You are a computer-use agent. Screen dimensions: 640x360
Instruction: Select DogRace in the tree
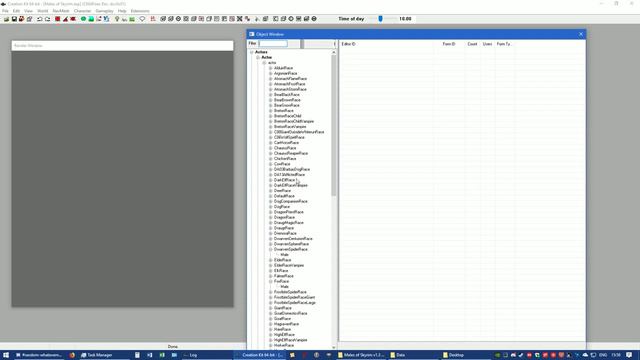282,207
